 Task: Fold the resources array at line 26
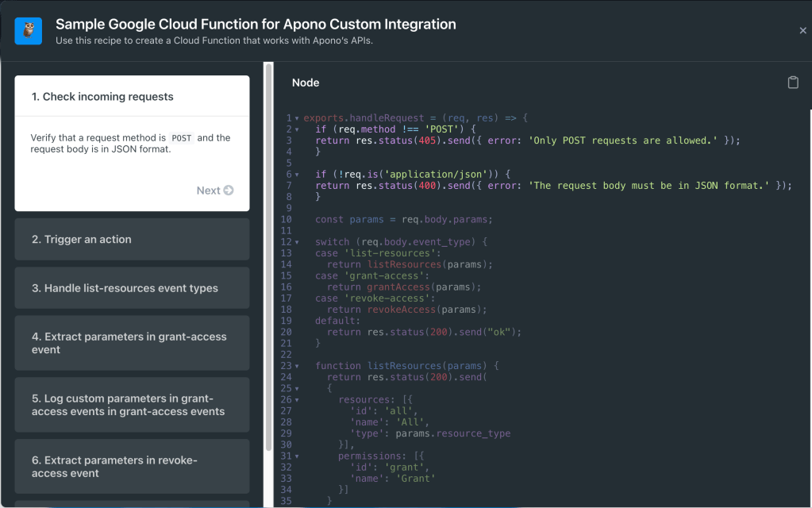pyautogui.click(x=297, y=400)
